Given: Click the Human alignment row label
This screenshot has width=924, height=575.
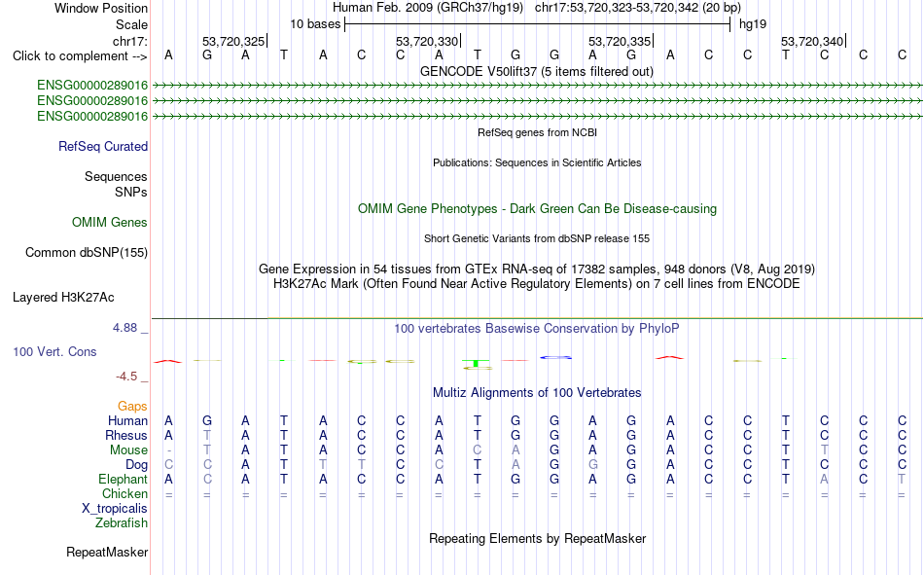Looking at the screenshot, I should pyautogui.click(x=127, y=420).
